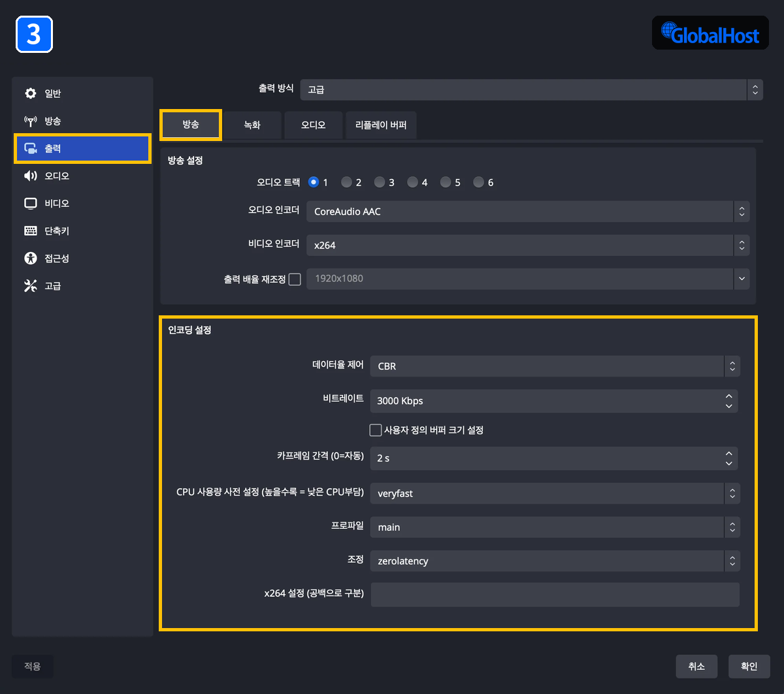The image size is (784, 694).
Task: Open the 오디오 output tab
Action: click(x=314, y=125)
